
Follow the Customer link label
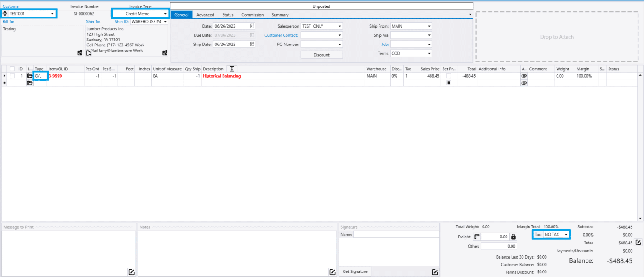pyautogui.click(x=11, y=6)
